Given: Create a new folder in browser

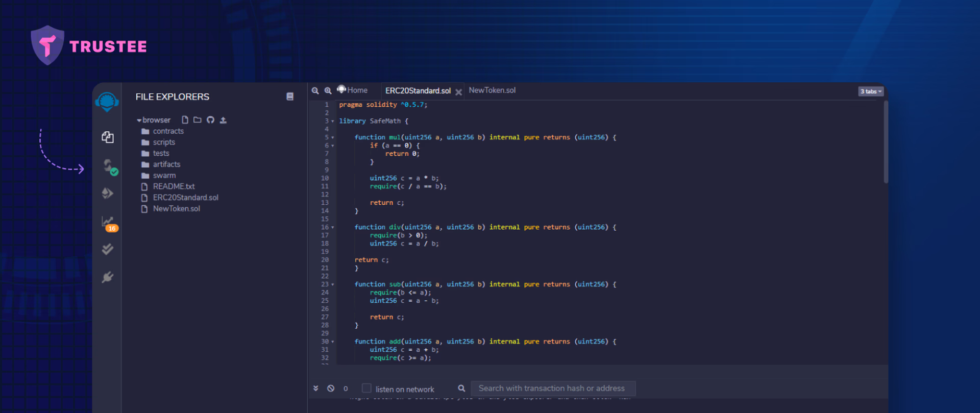Looking at the screenshot, I should coord(197,120).
